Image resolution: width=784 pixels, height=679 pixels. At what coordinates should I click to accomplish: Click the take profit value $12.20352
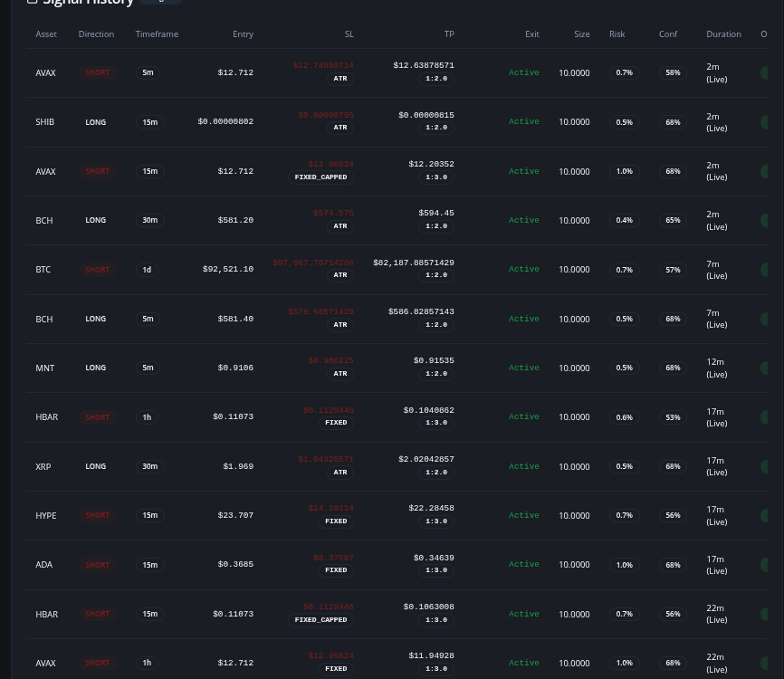[431, 164]
